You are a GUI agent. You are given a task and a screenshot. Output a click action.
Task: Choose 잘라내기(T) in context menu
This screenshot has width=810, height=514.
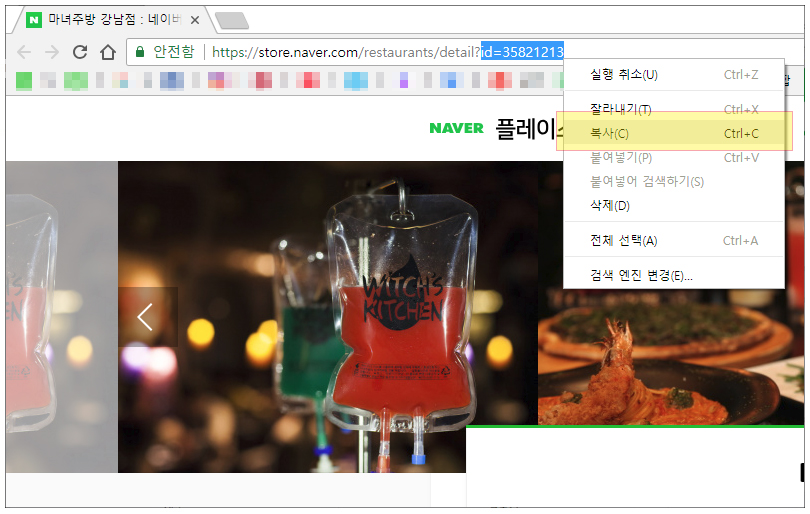(674, 110)
